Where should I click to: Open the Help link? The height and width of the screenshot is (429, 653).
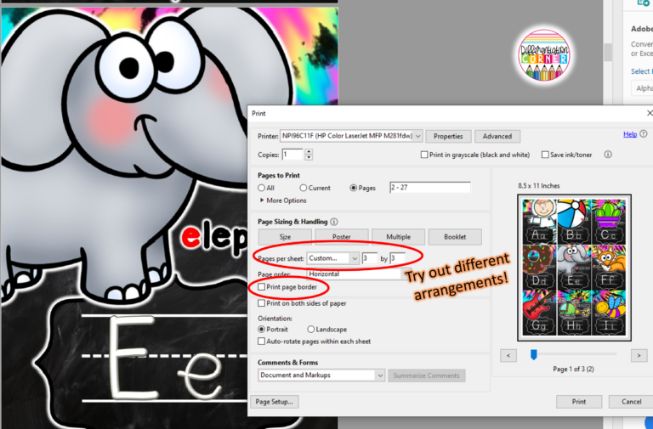point(630,134)
